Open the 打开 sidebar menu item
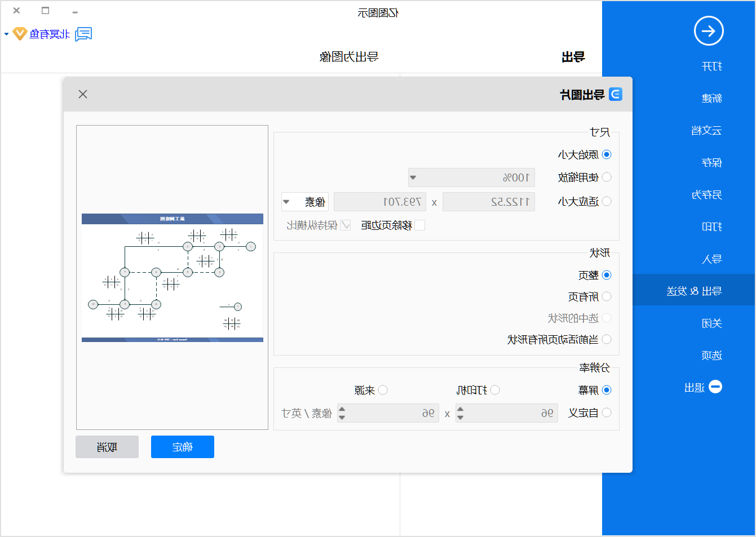 pos(712,66)
